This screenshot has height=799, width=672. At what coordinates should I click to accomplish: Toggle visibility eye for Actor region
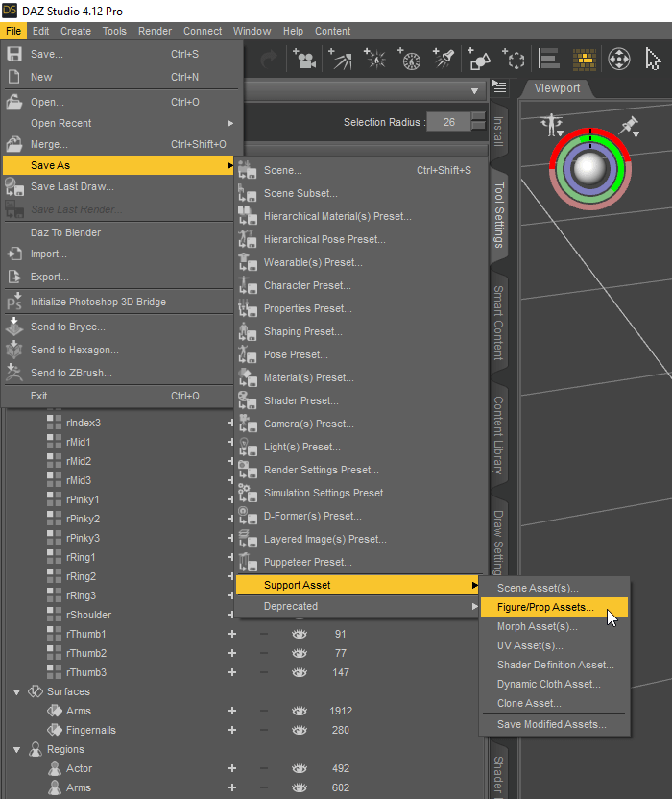click(x=300, y=768)
